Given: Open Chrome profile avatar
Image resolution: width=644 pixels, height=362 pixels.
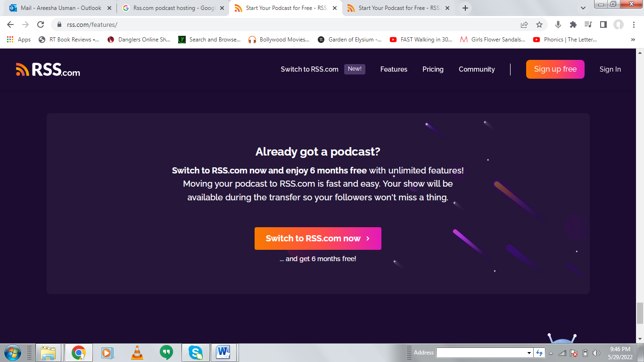Looking at the screenshot, I should 619,25.
